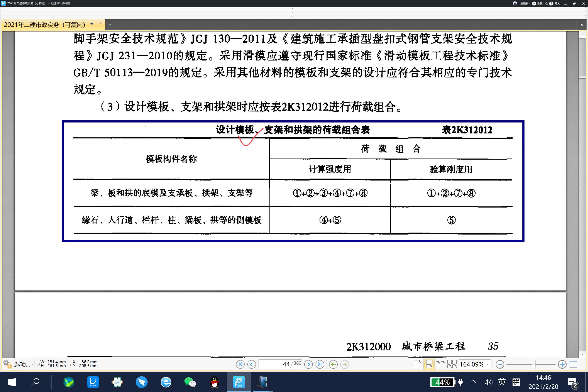Select continuous page layout
This screenshot has width=588, height=392.
pyautogui.click(x=429, y=364)
